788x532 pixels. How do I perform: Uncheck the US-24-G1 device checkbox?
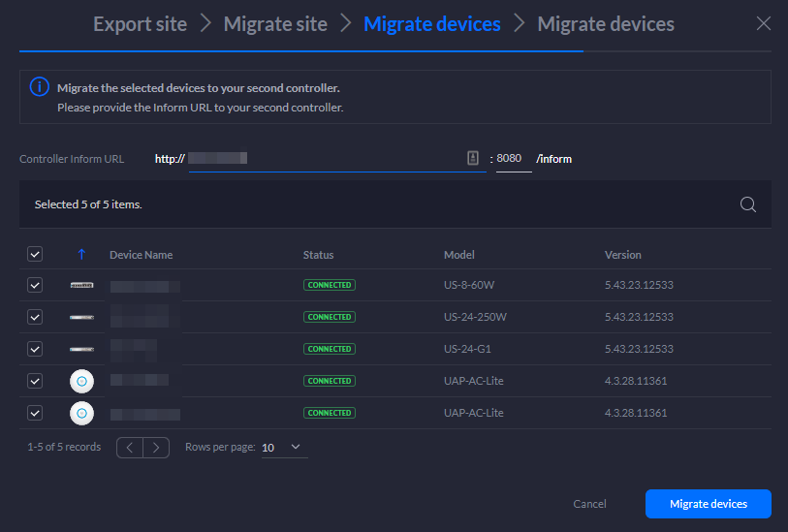pos(35,349)
